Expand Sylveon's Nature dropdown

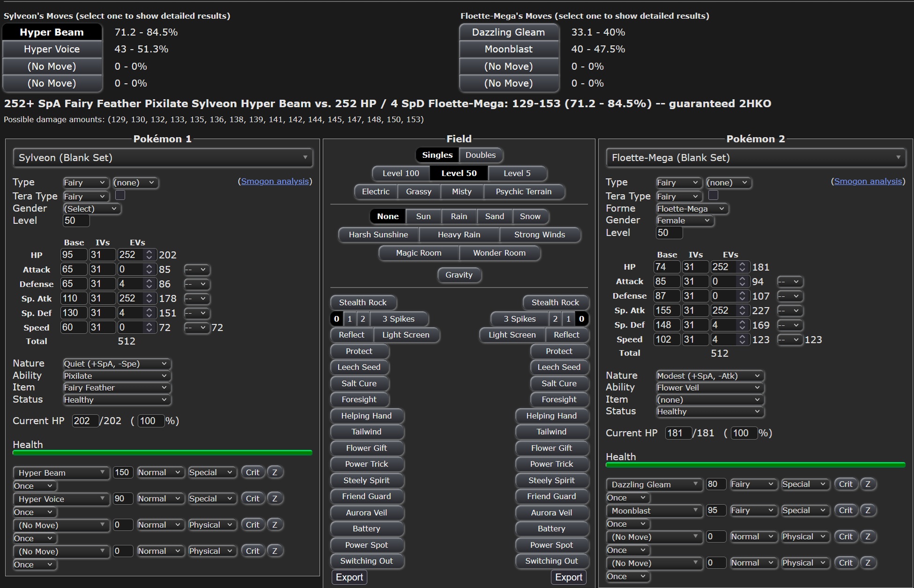[x=116, y=364]
